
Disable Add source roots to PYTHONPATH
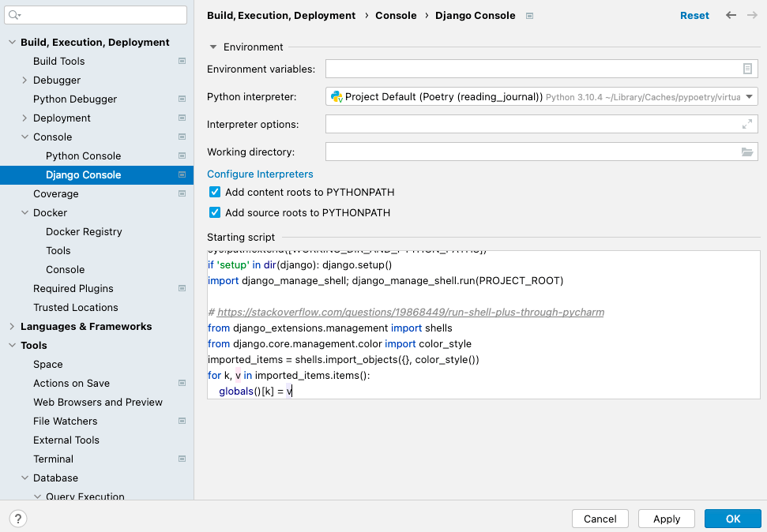214,212
